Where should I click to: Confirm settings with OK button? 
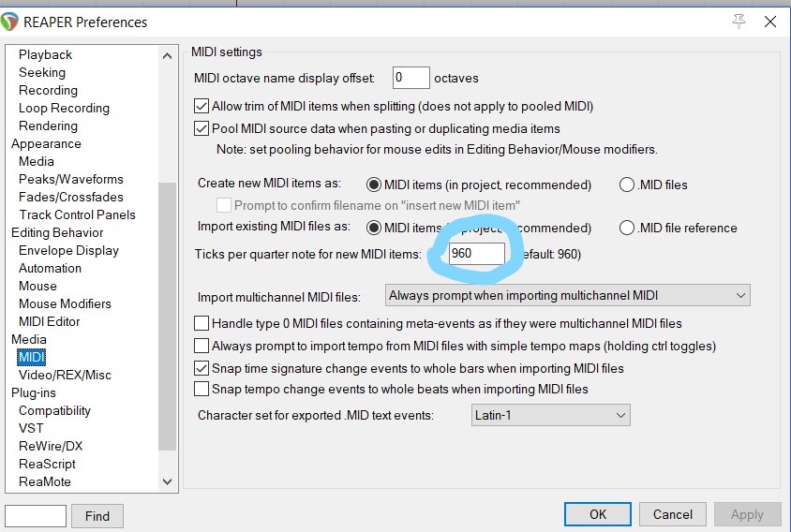598,514
